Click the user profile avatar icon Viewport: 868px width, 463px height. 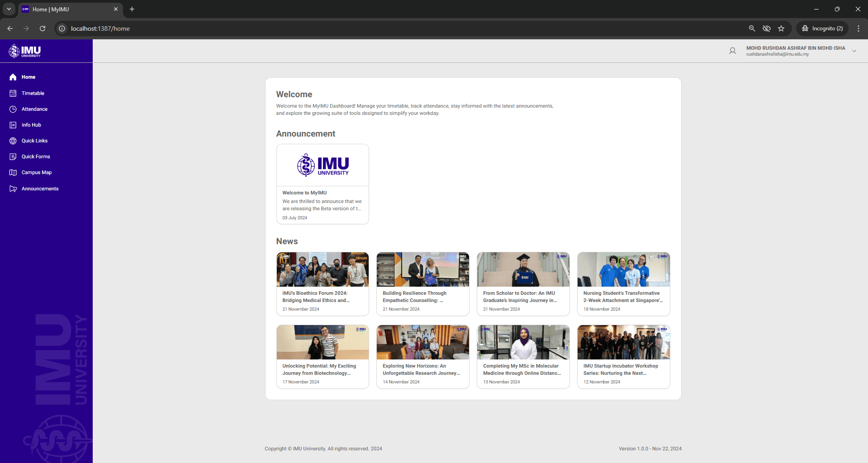pyautogui.click(x=732, y=51)
